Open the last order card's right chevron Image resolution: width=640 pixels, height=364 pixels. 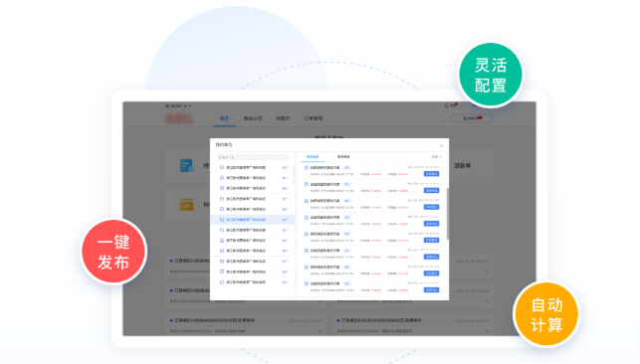487,331
